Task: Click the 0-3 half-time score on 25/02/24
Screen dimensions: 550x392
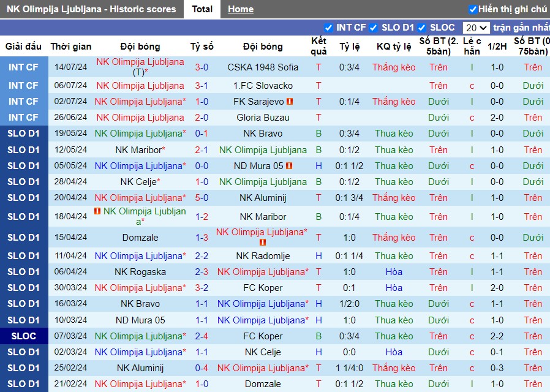Action: [x=497, y=368]
